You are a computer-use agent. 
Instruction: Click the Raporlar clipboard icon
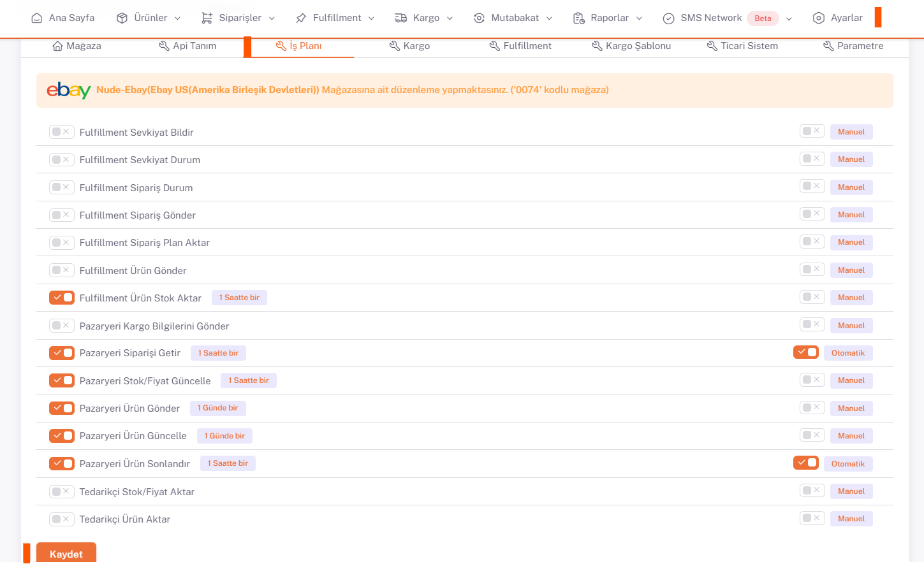[578, 18]
